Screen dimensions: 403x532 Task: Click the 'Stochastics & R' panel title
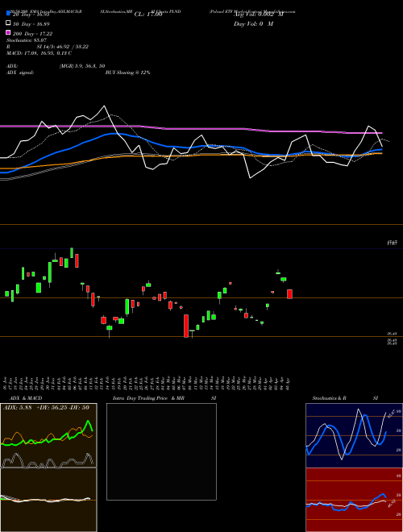click(329, 398)
